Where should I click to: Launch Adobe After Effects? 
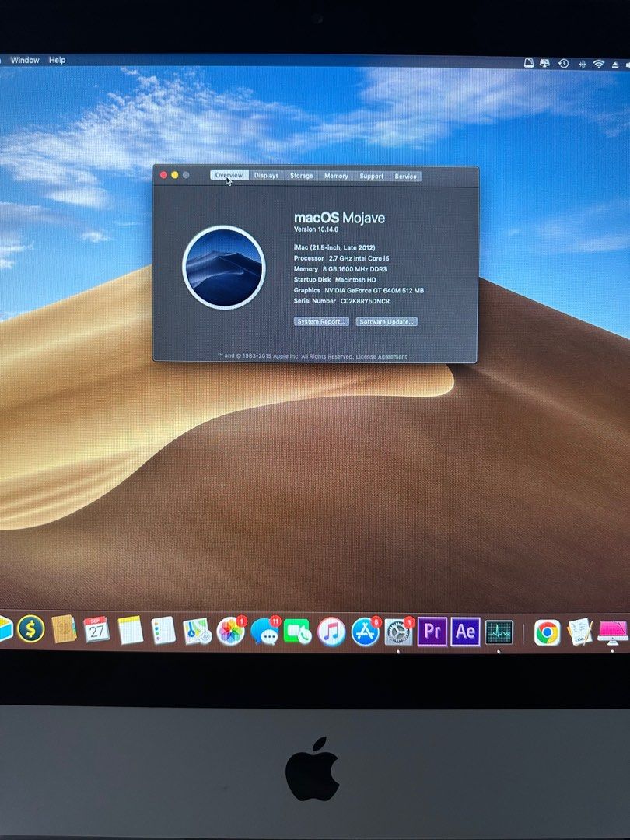(466, 632)
